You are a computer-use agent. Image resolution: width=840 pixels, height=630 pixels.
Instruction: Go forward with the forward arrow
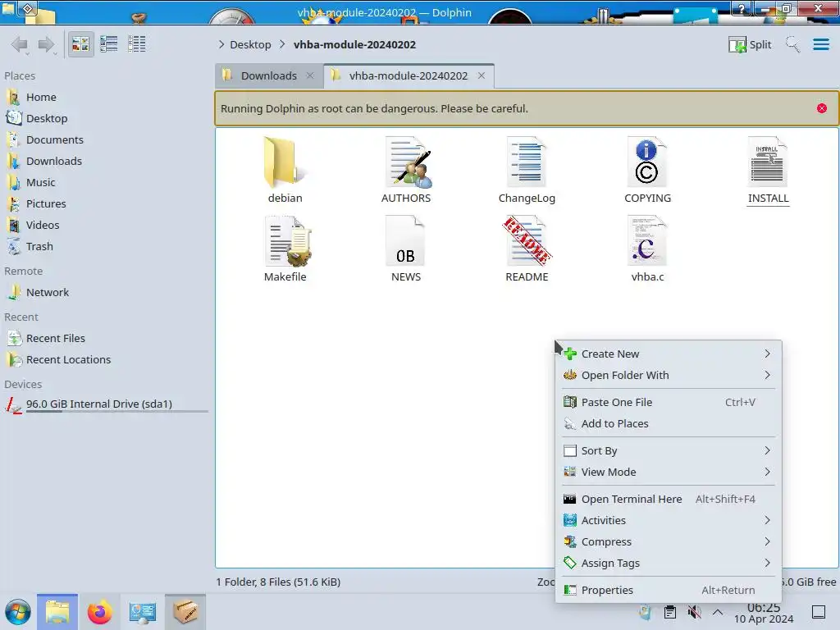tap(47, 44)
